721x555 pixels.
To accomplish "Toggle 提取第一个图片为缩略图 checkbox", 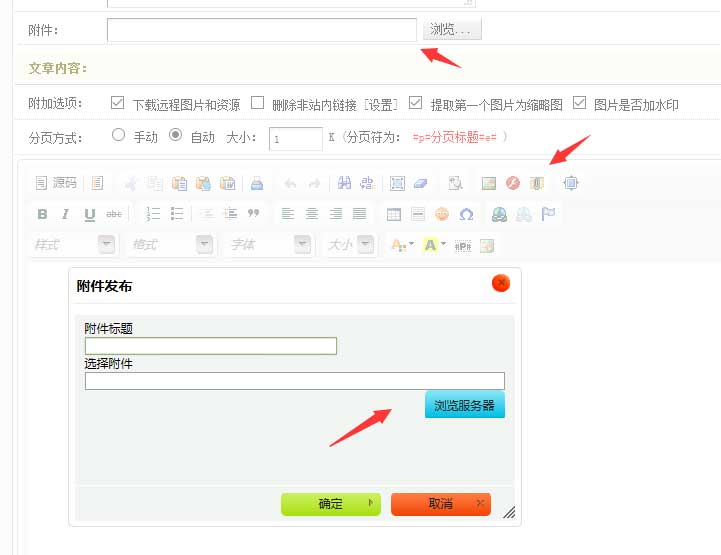I will coord(415,103).
